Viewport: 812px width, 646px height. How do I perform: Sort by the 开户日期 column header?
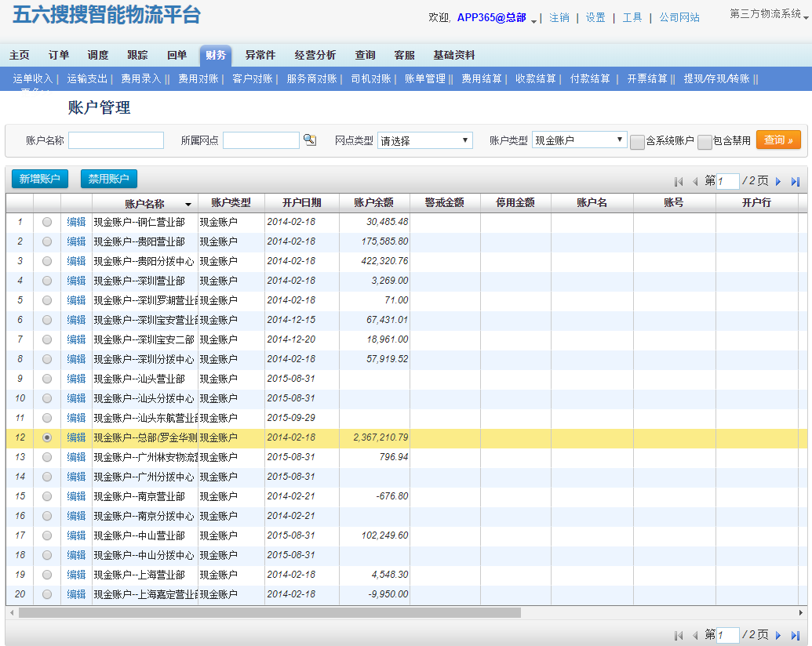pyautogui.click(x=302, y=203)
